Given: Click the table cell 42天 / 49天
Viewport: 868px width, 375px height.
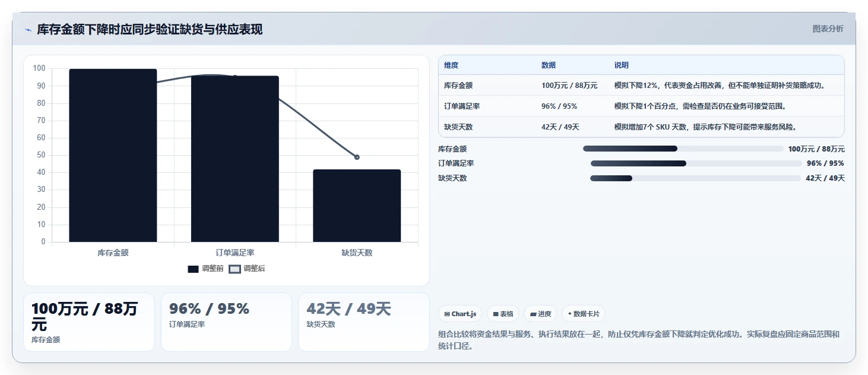Looking at the screenshot, I should tap(560, 127).
